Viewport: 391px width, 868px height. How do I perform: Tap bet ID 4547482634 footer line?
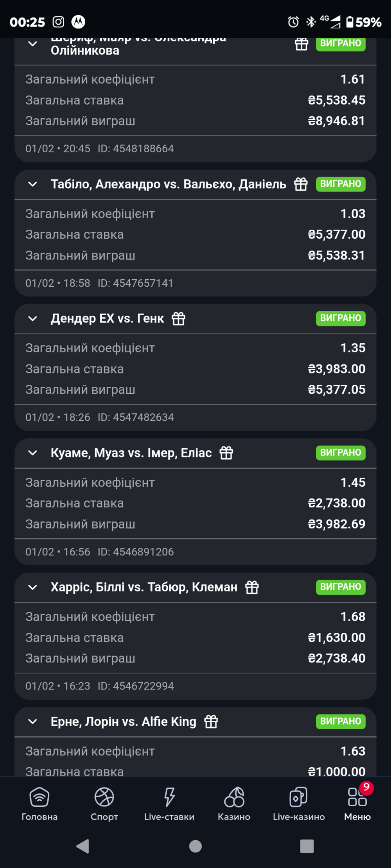click(135, 417)
